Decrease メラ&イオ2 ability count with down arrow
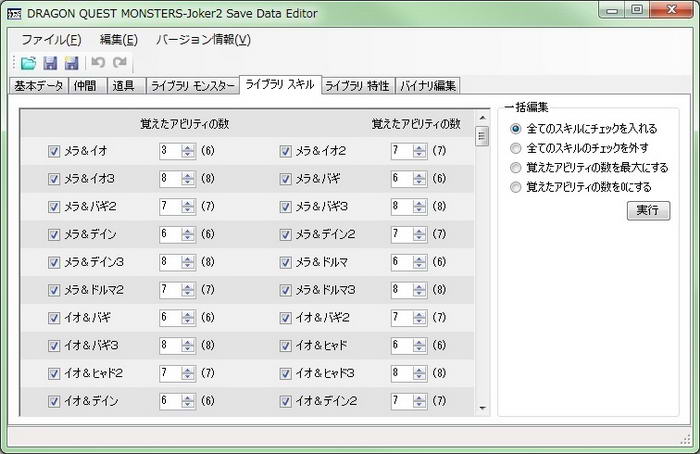The image size is (700, 454). point(419,155)
